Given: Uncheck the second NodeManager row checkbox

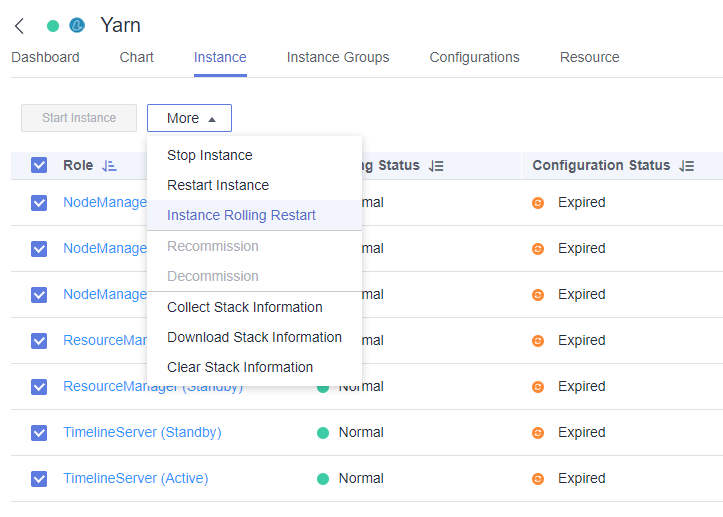Looking at the screenshot, I should 39,249.
